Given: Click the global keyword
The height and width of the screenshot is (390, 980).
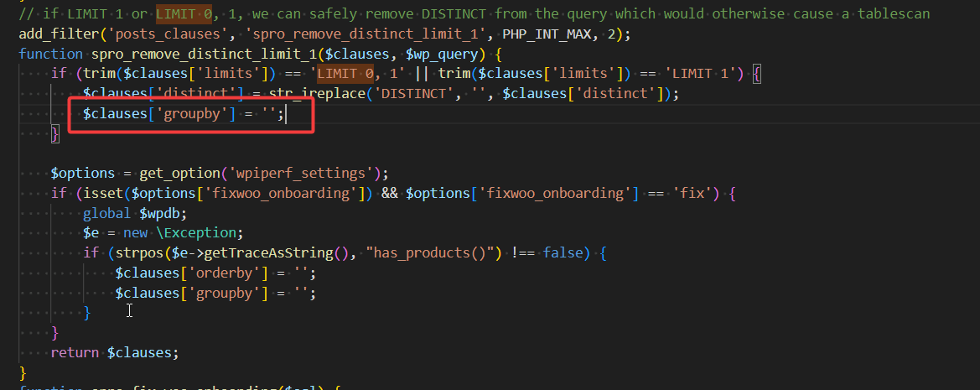Looking at the screenshot, I should (x=106, y=213).
